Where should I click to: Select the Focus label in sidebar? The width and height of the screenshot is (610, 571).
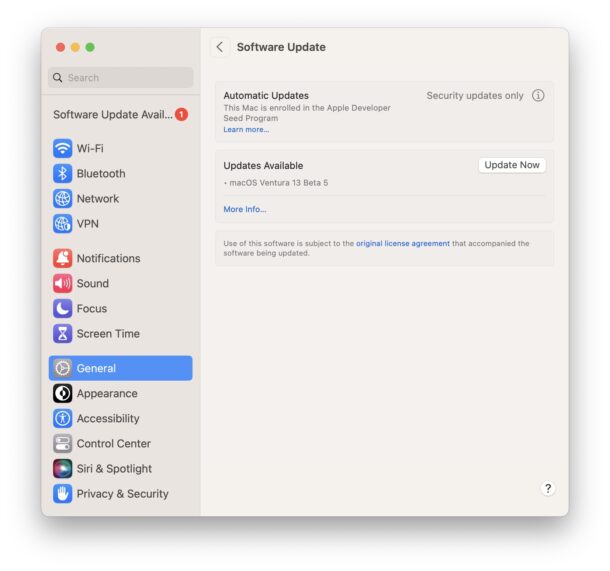(x=92, y=308)
